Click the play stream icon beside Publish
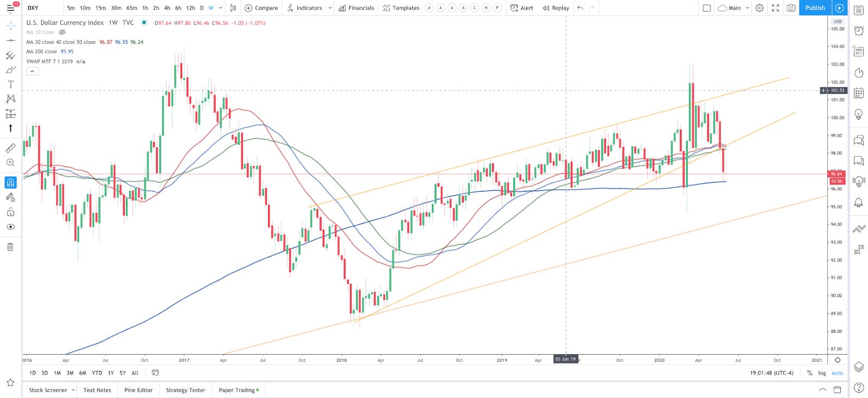Viewport: 868px width, 398px height. click(839, 8)
